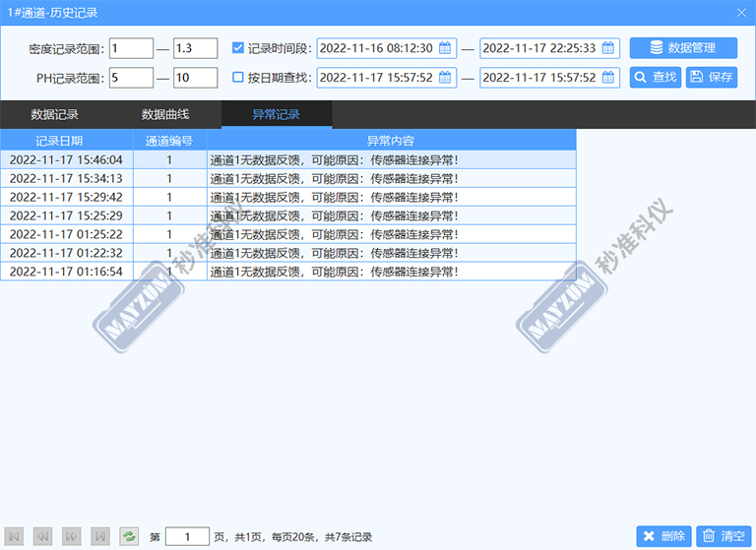The width and height of the screenshot is (756, 550).
Task: Open calendar for date search end
Action: [607, 77]
